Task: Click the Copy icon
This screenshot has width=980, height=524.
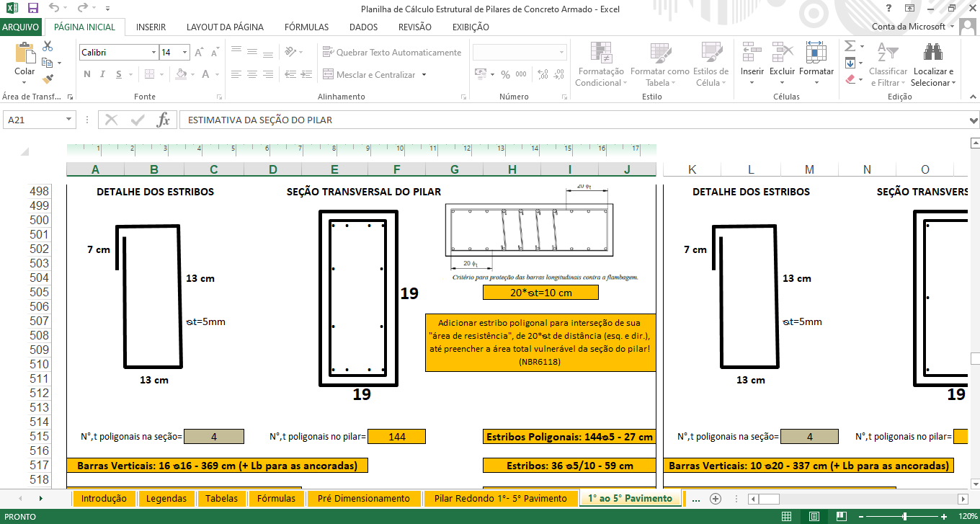Action: pos(48,63)
